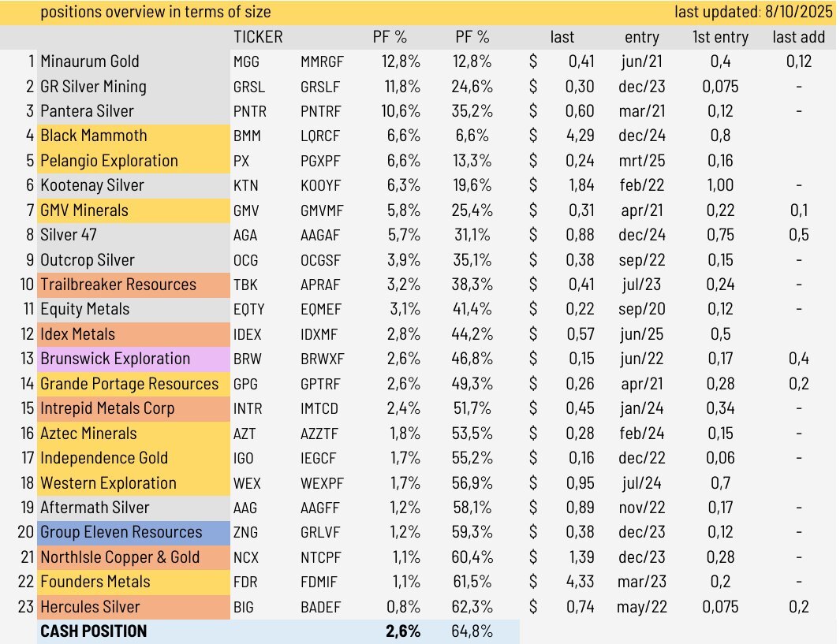Click Founders Metals' last price 4,33

(x=580, y=582)
